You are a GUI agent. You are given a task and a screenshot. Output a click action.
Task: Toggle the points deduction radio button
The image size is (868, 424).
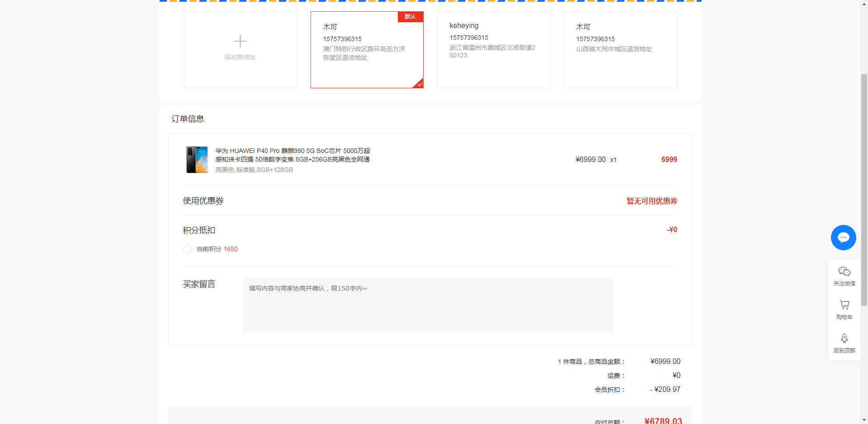pos(188,249)
